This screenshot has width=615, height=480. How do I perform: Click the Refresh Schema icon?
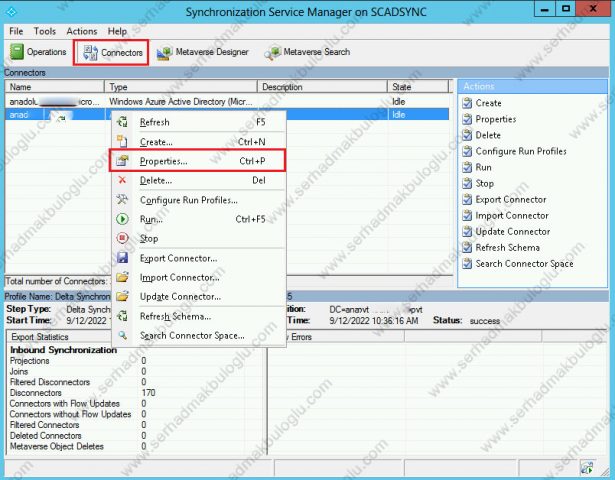(x=122, y=315)
